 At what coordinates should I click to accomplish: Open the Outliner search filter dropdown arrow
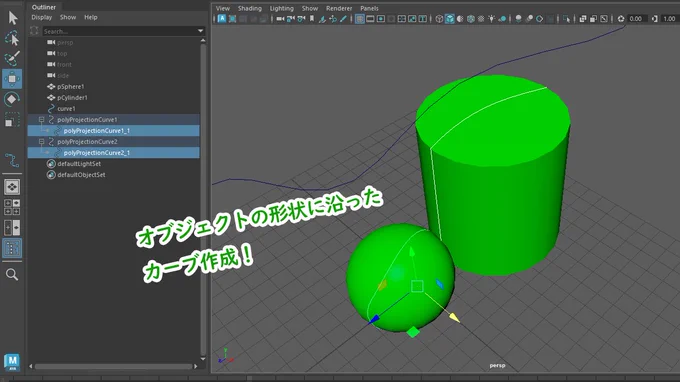[200, 31]
